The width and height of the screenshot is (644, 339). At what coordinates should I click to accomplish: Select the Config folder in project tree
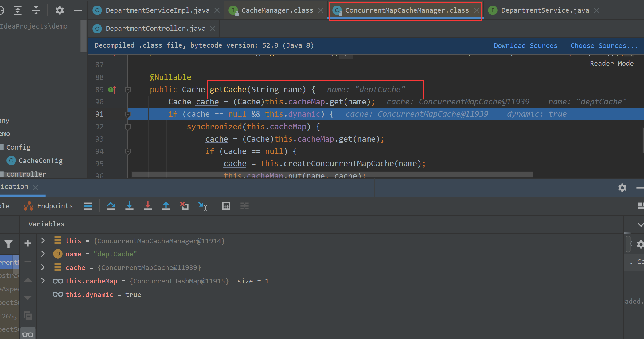click(18, 147)
